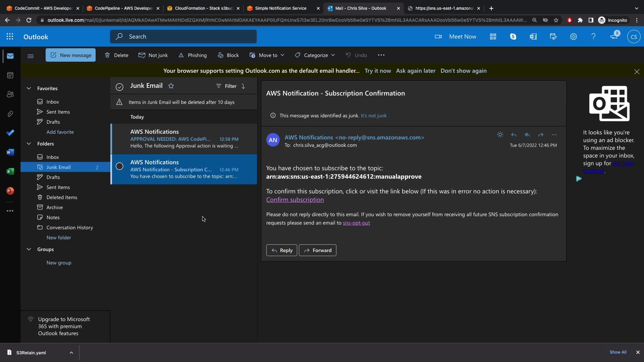Mark Junk Email folder as favorite star

[x=171, y=86]
